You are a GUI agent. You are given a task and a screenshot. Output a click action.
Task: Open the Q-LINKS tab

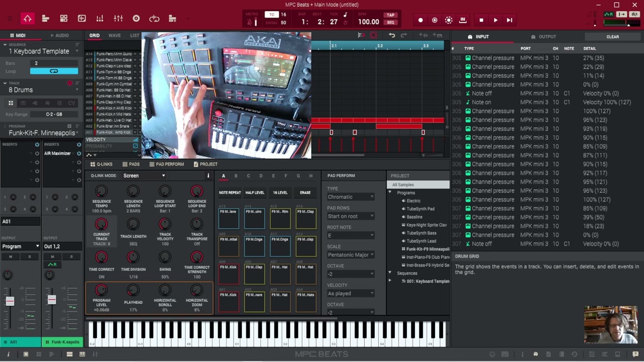pos(101,164)
